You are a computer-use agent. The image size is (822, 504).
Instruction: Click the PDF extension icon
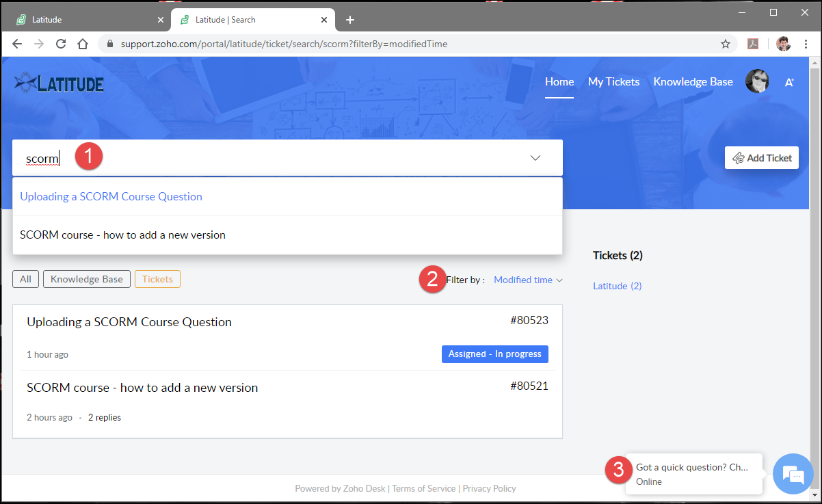tap(753, 44)
